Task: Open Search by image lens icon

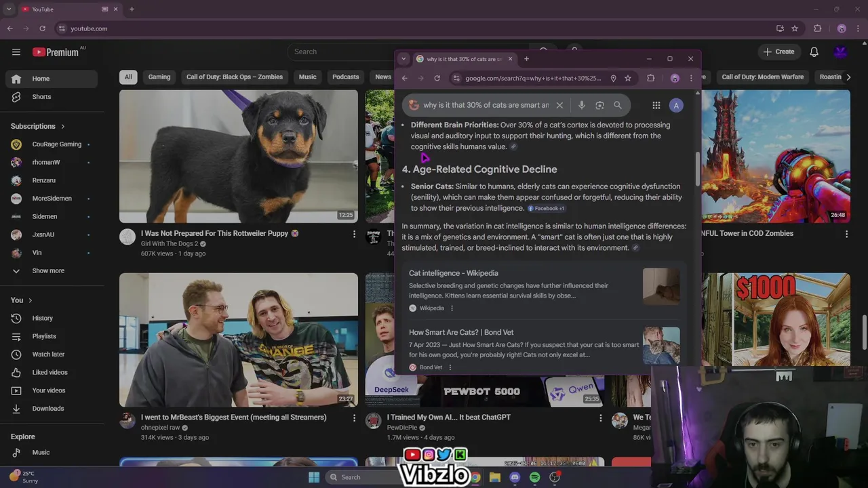Action: tap(599, 105)
